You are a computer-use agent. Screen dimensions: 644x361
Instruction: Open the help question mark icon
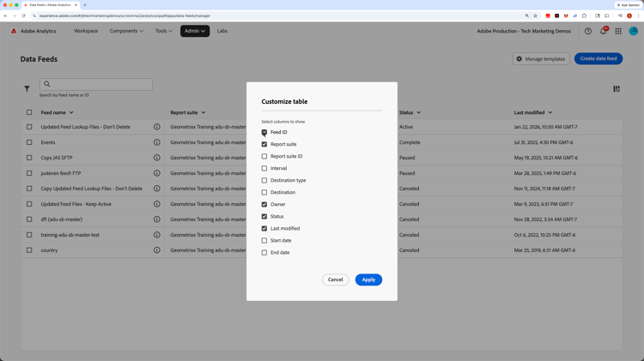coord(588,31)
